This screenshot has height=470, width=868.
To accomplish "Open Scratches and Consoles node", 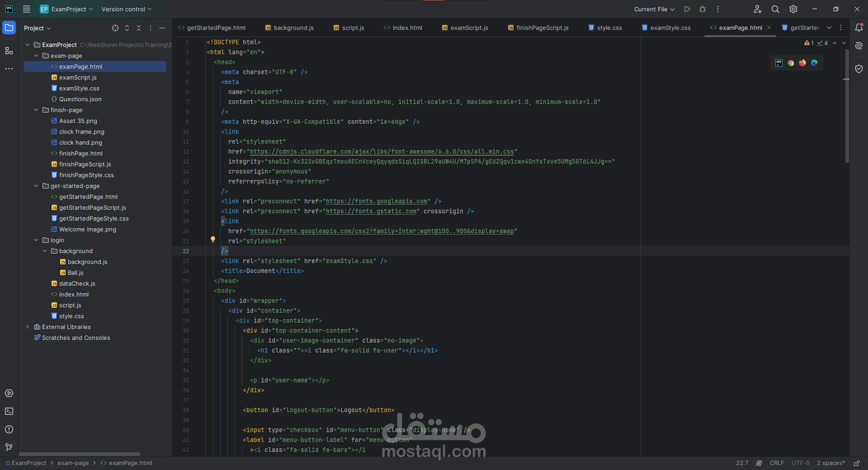I will tap(76, 338).
